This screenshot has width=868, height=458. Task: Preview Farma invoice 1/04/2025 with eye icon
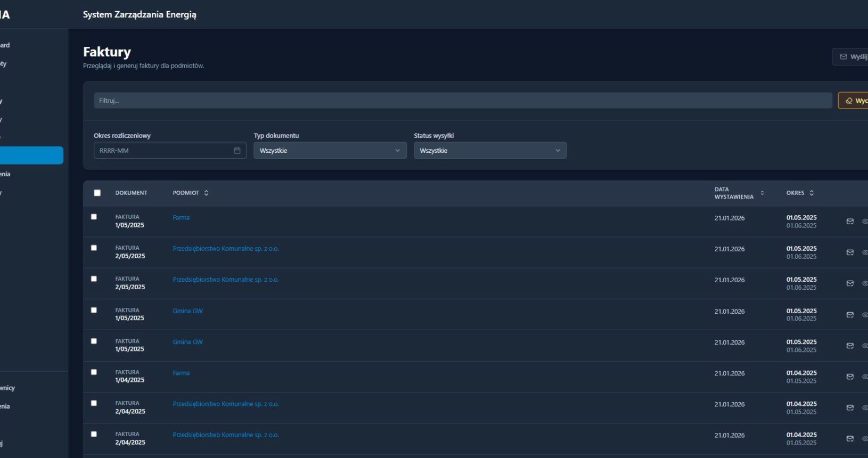[x=864, y=377]
